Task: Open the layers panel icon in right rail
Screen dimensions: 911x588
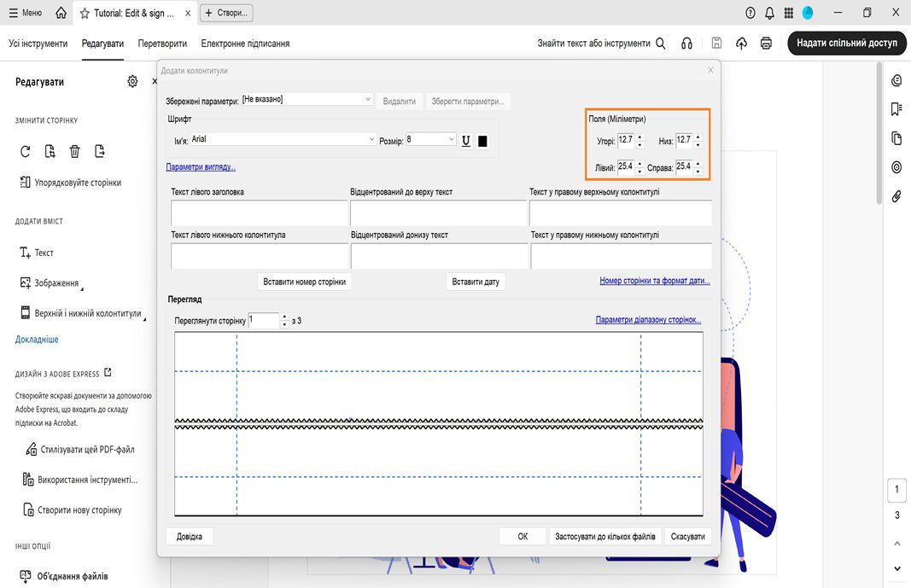Action: pos(896,167)
